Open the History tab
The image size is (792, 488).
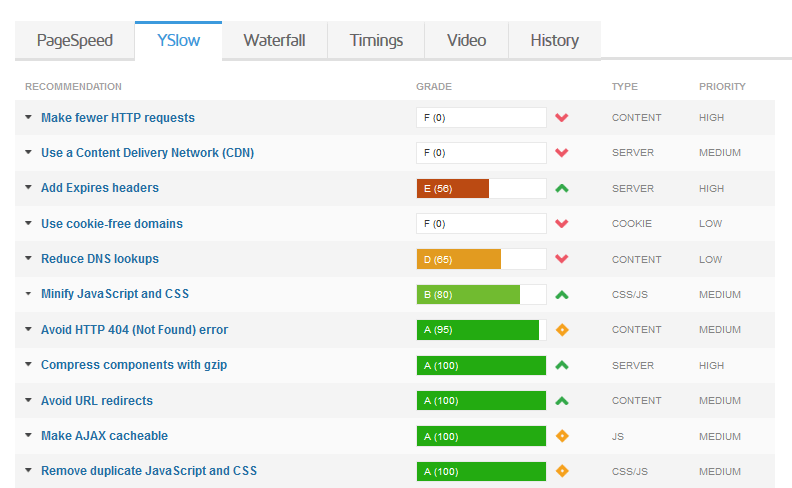pyautogui.click(x=555, y=40)
